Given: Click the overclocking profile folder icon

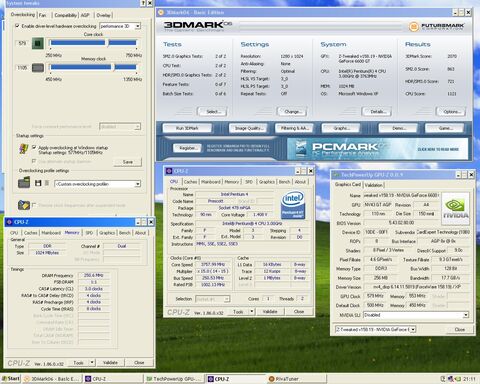Looking at the screenshot, I should [x=24, y=183].
